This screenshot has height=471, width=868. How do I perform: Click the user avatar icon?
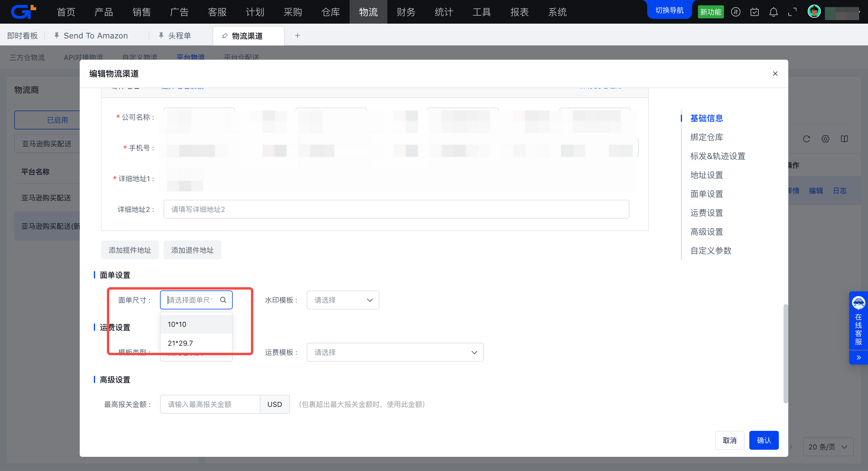pyautogui.click(x=814, y=12)
